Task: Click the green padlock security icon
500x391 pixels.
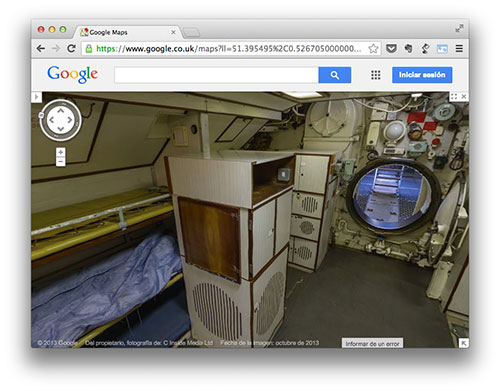Action: (89, 49)
